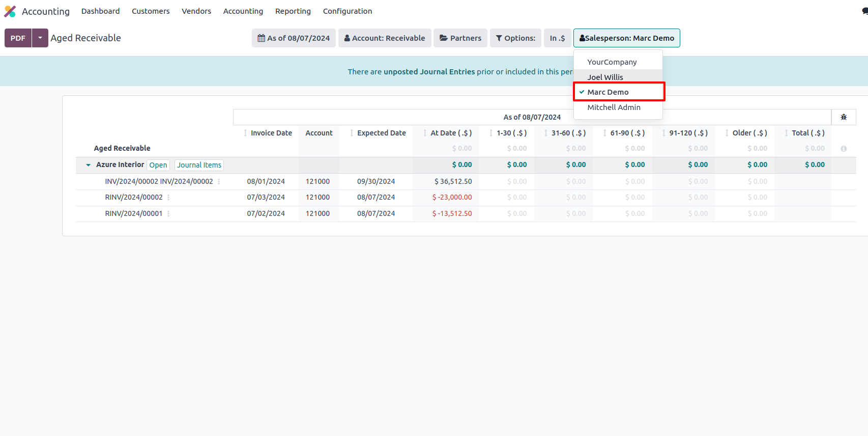Sort by Older column handle

pos(727,133)
